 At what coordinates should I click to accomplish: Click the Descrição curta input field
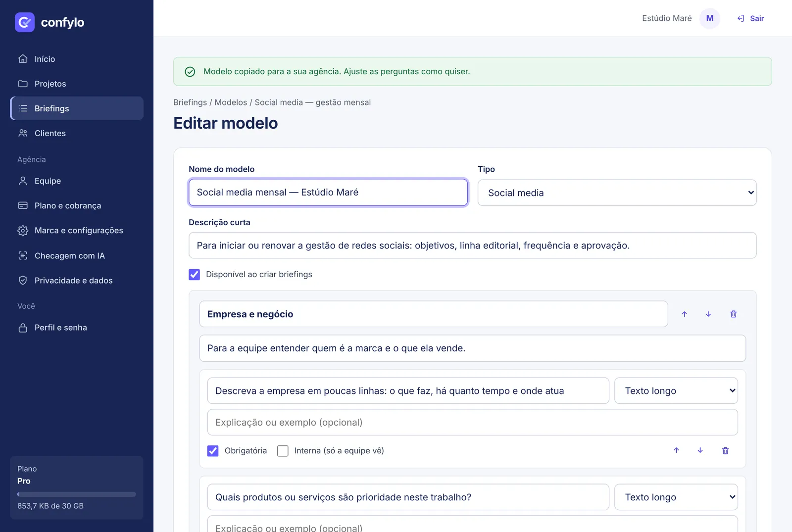473,245
